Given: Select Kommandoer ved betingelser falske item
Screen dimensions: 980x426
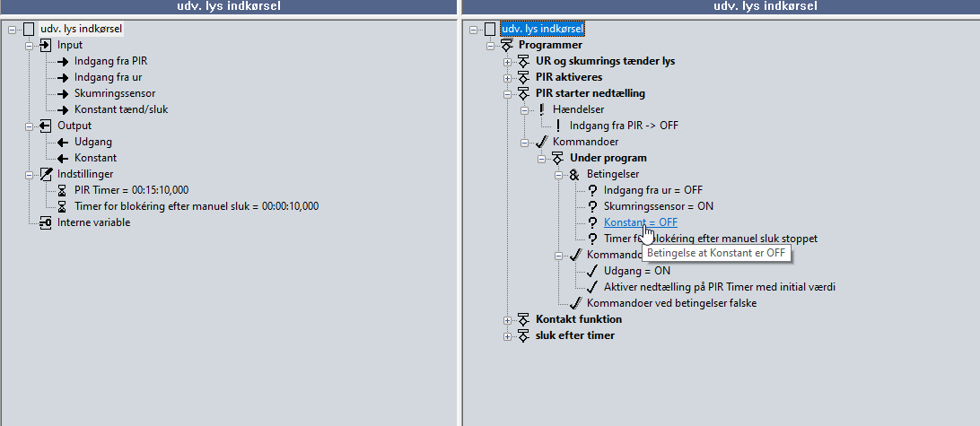Looking at the screenshot, I should (665, 303).
